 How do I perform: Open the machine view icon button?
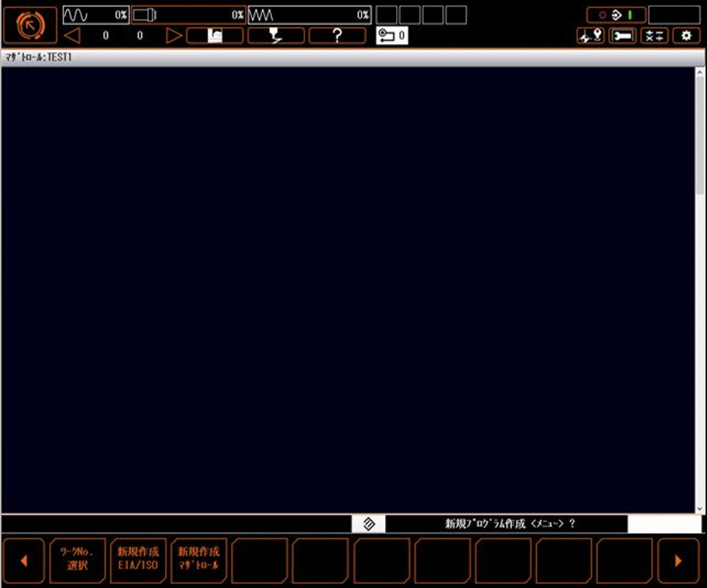(215, 36)
